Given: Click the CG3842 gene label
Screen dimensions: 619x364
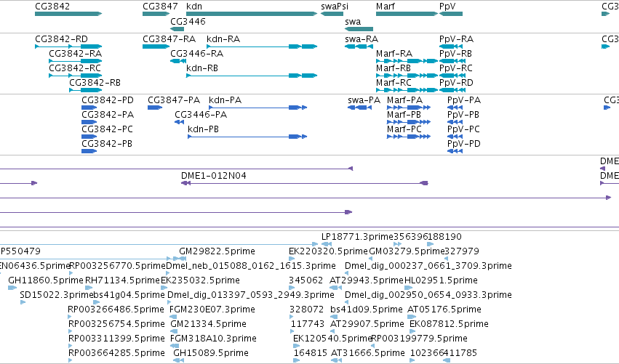Looking at the screenshot, I should (52, 7).
